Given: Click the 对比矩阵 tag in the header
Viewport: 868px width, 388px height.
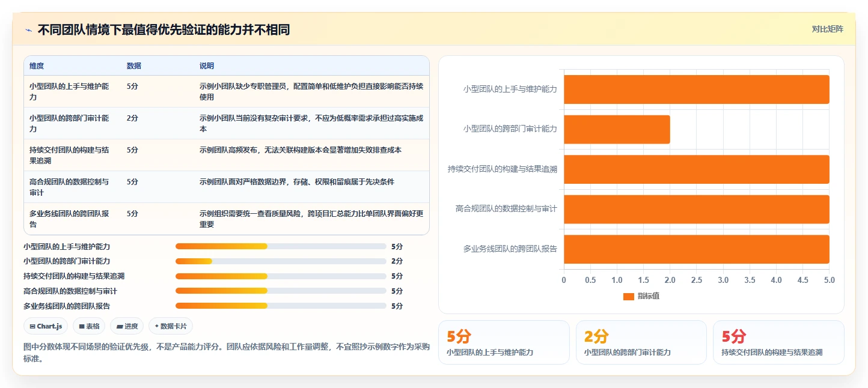Looking at the screenshot, I should coord(827,29).
